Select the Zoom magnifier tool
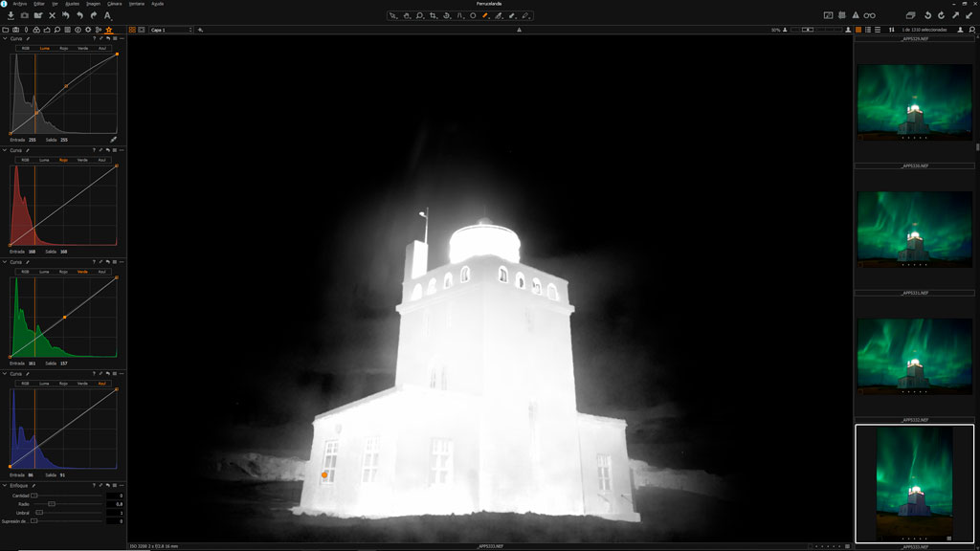 pyautogui.click(x=420, y=15)
